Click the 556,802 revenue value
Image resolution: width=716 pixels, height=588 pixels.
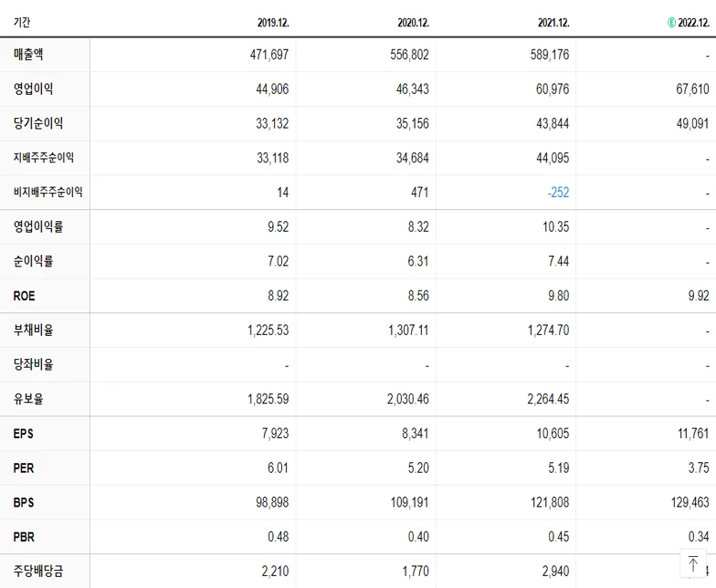[409, 55]
